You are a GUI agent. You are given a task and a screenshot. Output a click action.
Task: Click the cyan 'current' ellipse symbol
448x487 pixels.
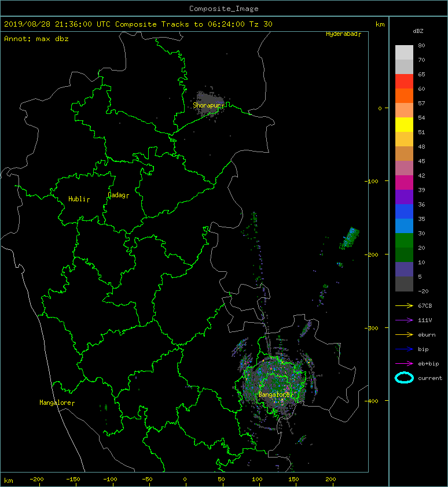404,378
